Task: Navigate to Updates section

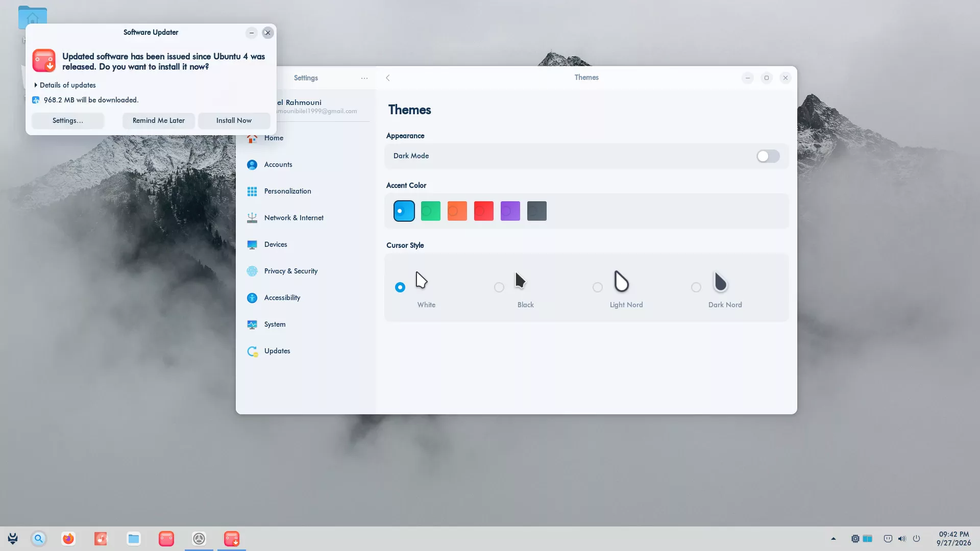Action: coord(277,351)
